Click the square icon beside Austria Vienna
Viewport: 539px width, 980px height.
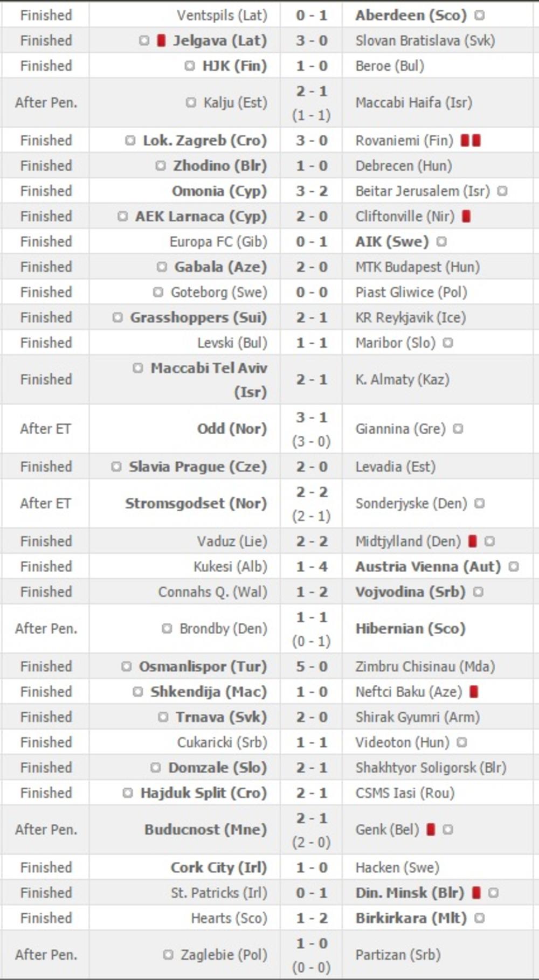(x=514, y=567)
